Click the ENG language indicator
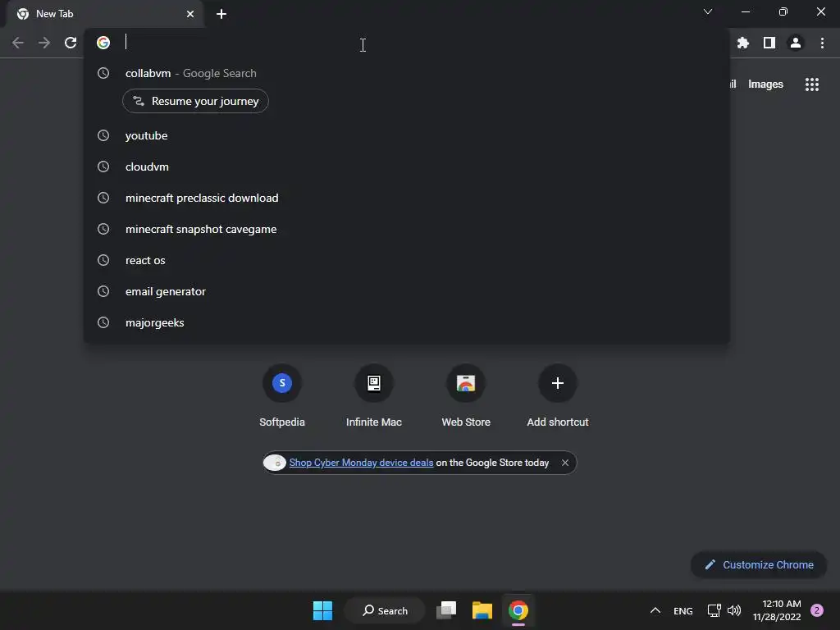The height and width of the screenshot is (630, 840). click(683, 610)
